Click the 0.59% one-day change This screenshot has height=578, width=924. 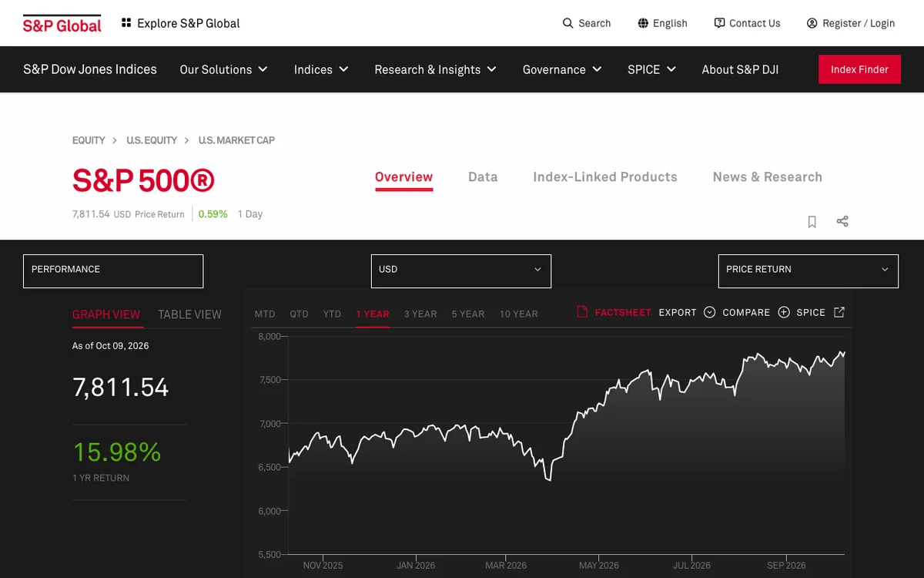[x=213, y=214]
